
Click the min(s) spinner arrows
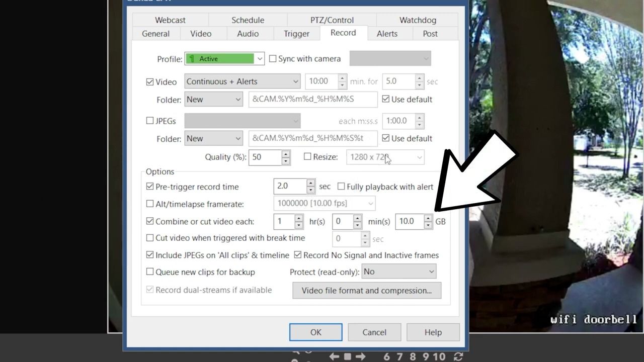point(357,221)
